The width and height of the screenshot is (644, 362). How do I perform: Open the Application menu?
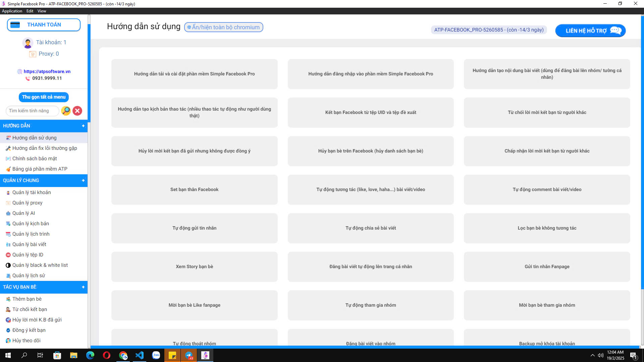point(12,11)
